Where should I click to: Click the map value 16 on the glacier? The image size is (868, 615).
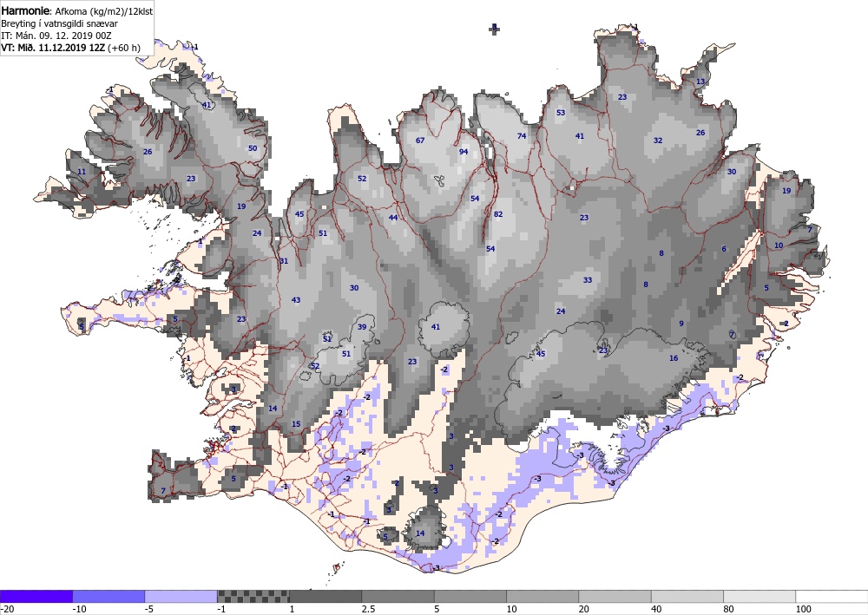point(674,358)
